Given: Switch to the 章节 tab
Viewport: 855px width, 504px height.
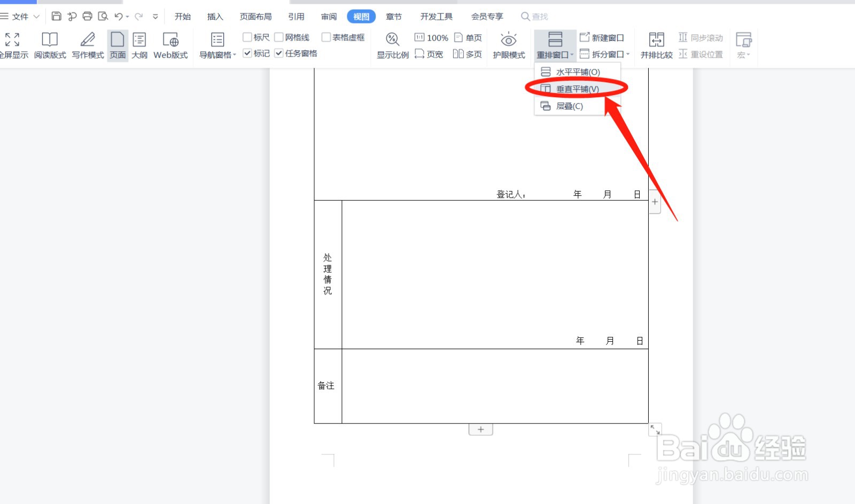Looking at the screenshot, I should (x=394, y=17).
